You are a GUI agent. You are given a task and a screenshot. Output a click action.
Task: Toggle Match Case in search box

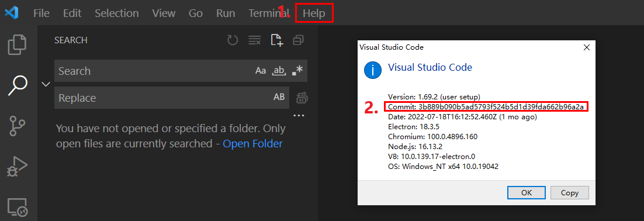[x=261, y=71]
